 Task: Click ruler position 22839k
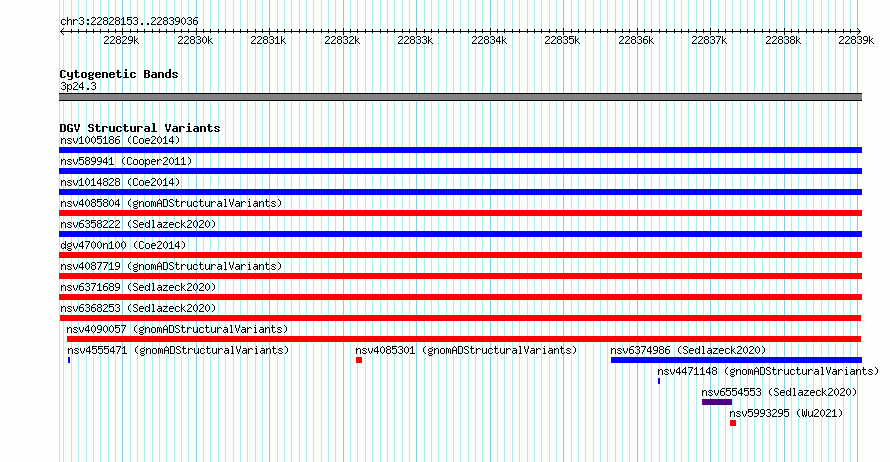(x=856, y=40)
